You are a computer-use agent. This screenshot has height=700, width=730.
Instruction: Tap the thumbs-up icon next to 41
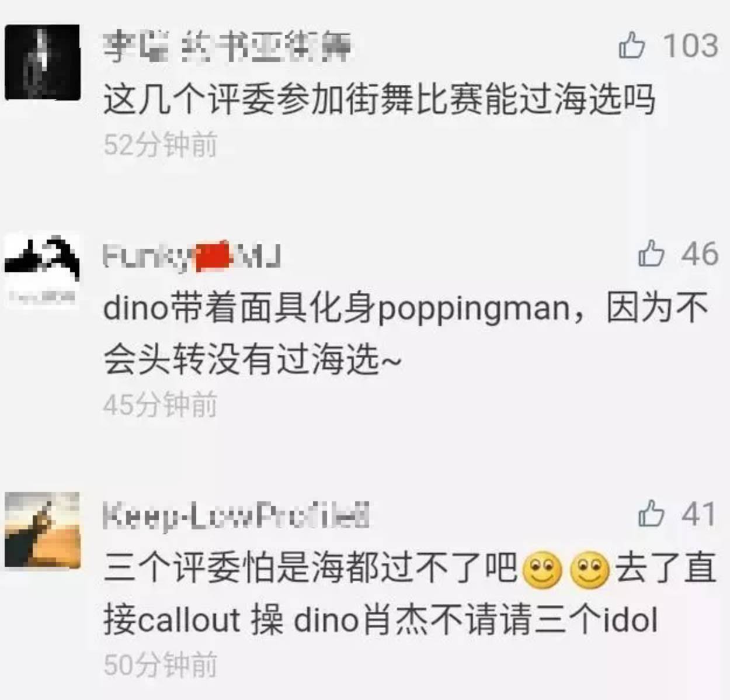pos(651,514)
